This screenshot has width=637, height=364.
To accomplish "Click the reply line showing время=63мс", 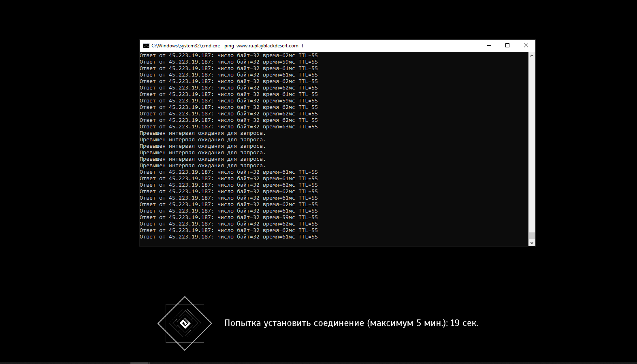I will 228,127.
